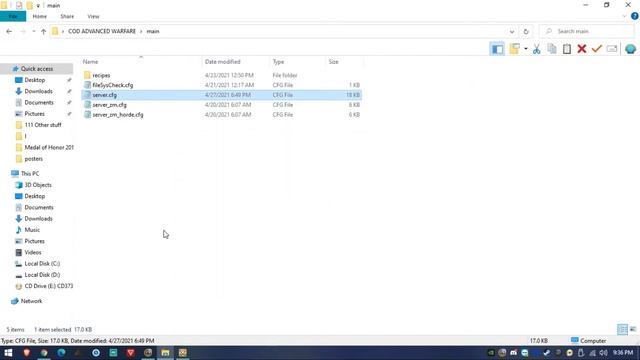Select Quick access in the navigation pane
Viewport: 640px width, 360px height.
[37, 69]
